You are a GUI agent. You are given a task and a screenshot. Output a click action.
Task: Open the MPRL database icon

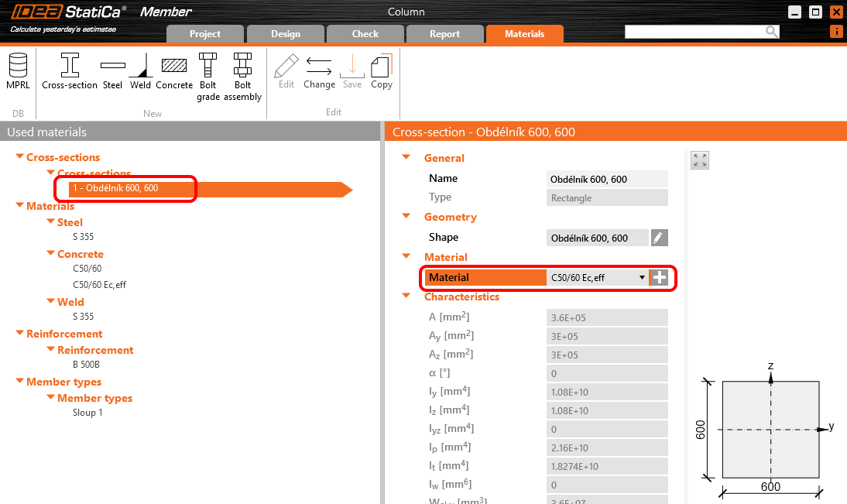click(17, 72)
